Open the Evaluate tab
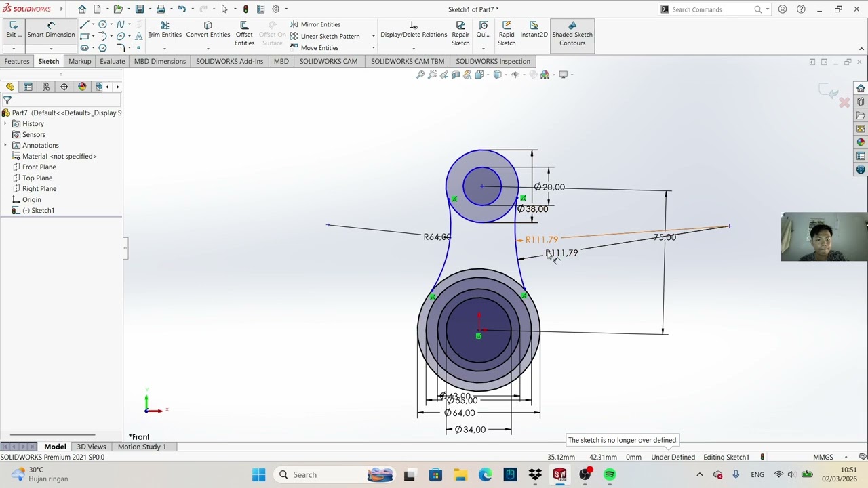Screen dimensions: 868x488 [x=112, y=61]
